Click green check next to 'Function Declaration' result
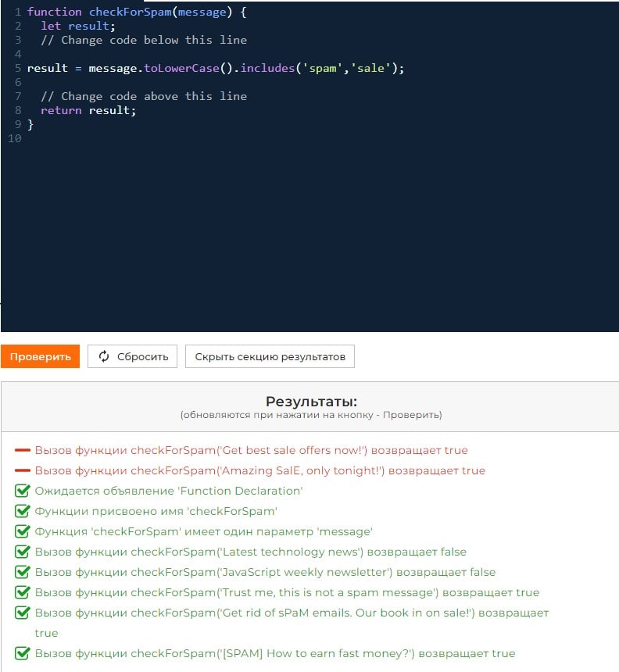The width and height of the screenshot is (619, 672). point(23,490)
